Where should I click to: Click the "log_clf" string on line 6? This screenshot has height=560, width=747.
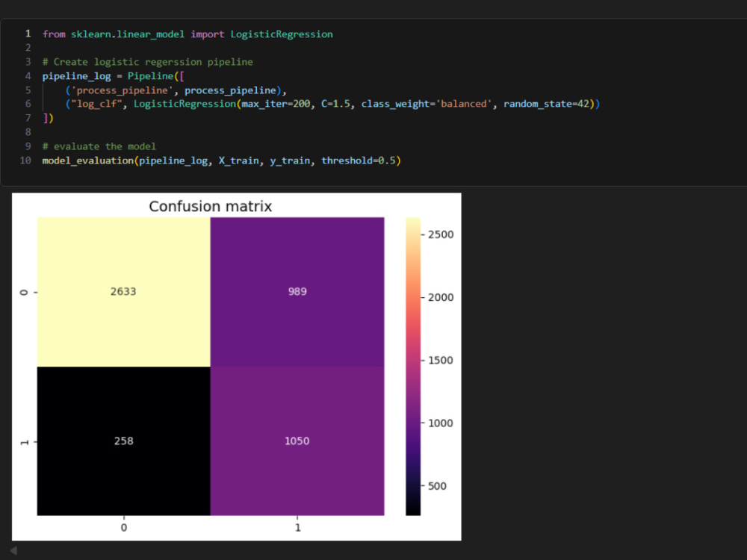pyautogui.click(x=96, y=104)
